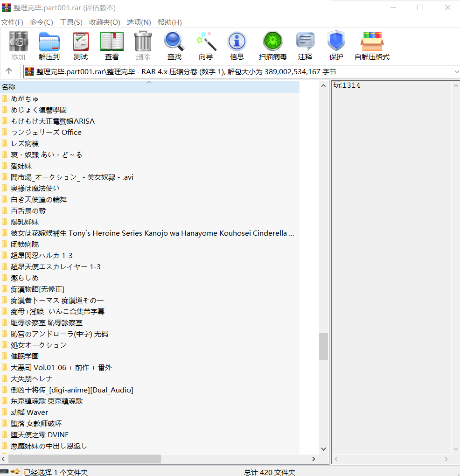Screen dimensions: 460x476
Task: Click horizontal scroll left arrow of file list
Action: (3, 459)
